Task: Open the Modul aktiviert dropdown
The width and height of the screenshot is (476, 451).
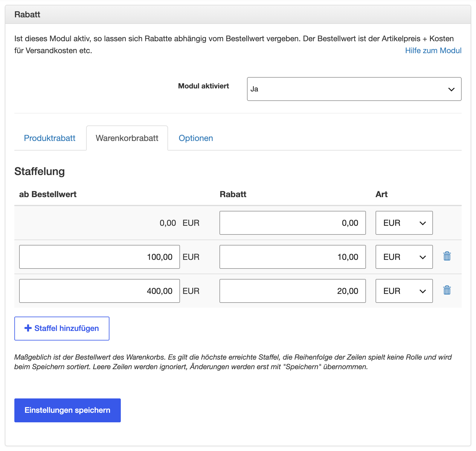Action: point(354,89)
